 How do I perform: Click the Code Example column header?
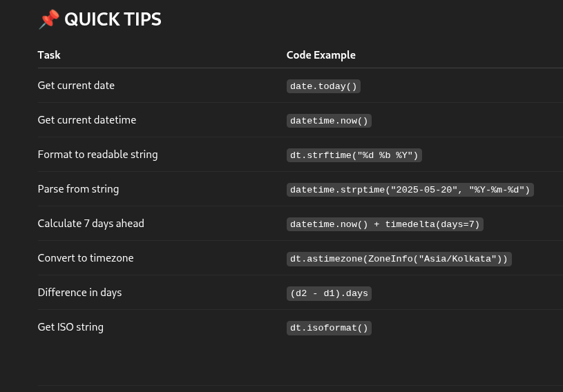coord(321,55)
